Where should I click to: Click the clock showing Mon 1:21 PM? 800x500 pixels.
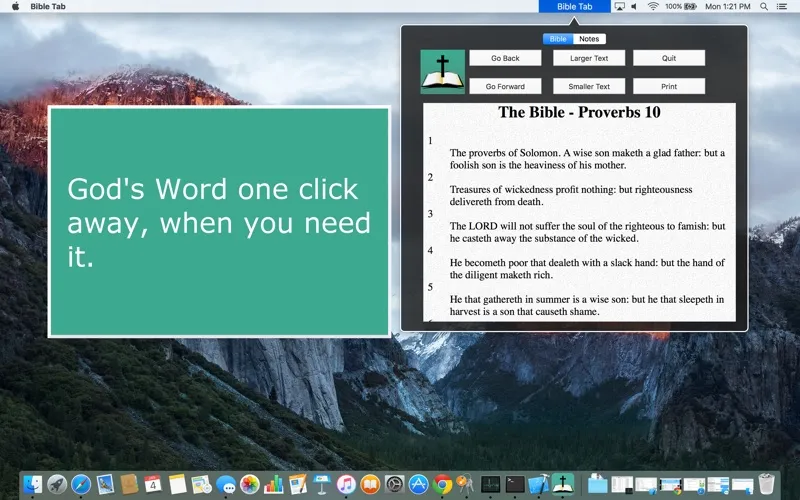click(728, 7)
